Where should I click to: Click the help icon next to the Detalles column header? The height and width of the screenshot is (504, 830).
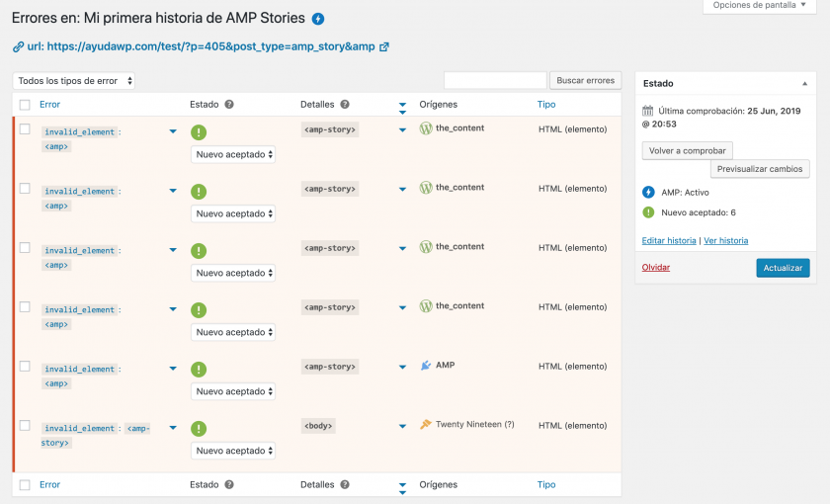pos(345,104)
